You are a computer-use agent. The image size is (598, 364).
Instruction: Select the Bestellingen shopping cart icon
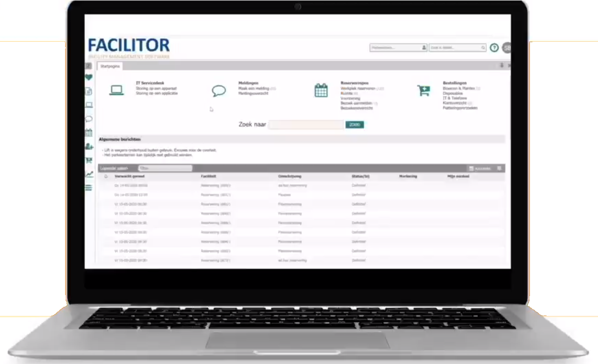pos(424,90)
